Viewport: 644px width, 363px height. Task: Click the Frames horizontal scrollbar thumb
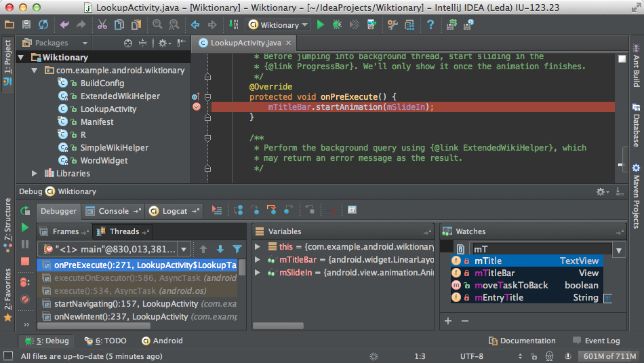(x=94, y=326)
